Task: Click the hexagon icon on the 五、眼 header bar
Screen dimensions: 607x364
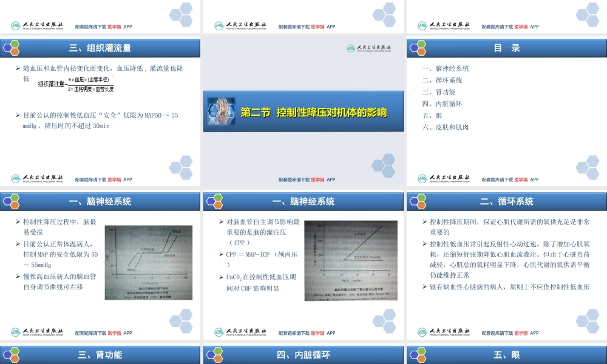Action: [417, 355]
